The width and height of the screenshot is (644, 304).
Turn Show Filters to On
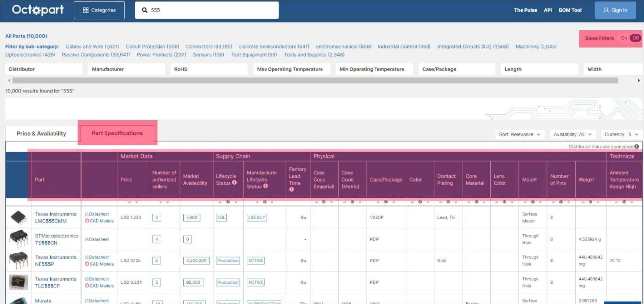tap(624, 38)
